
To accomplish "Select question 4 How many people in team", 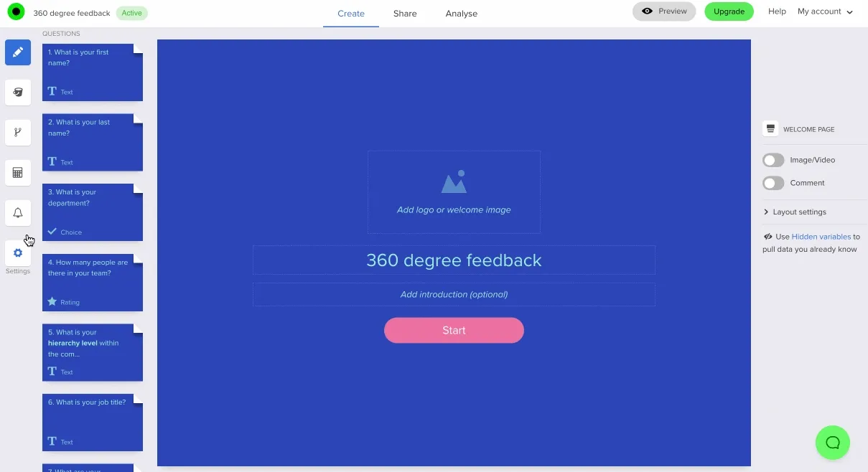I will (x=93, y=283).
